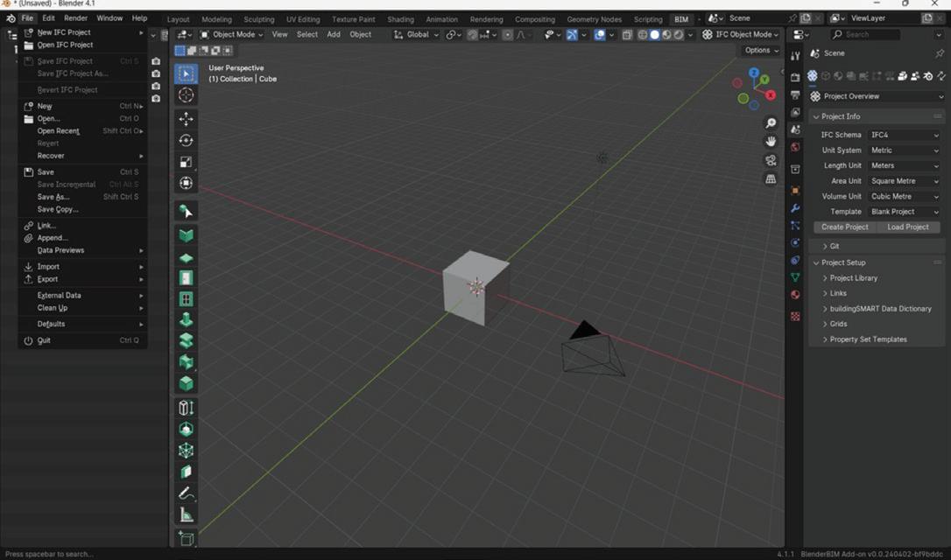
Task: Choose Append in File menu
Action: point(83,238)
